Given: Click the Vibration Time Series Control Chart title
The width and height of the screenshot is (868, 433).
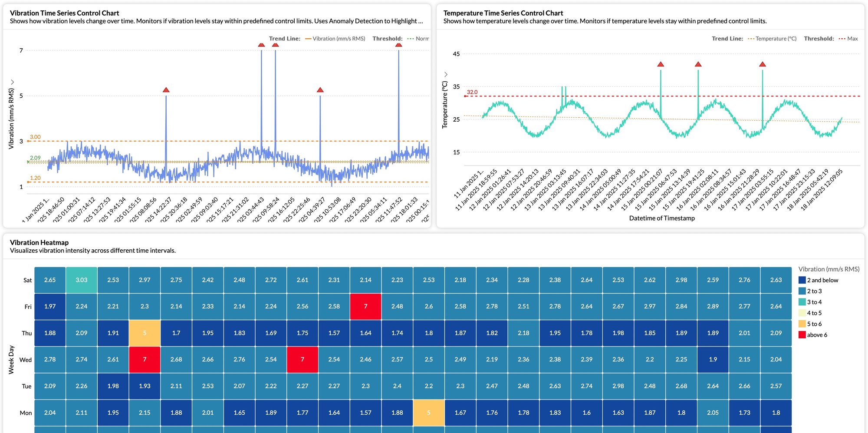Looking at the screenshot, I should coord(65,13).
